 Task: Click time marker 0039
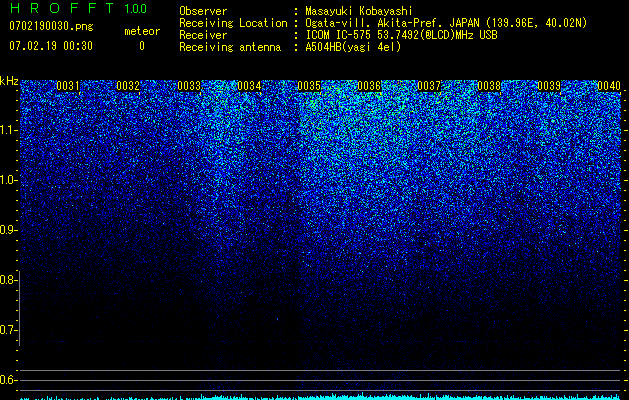549,86
